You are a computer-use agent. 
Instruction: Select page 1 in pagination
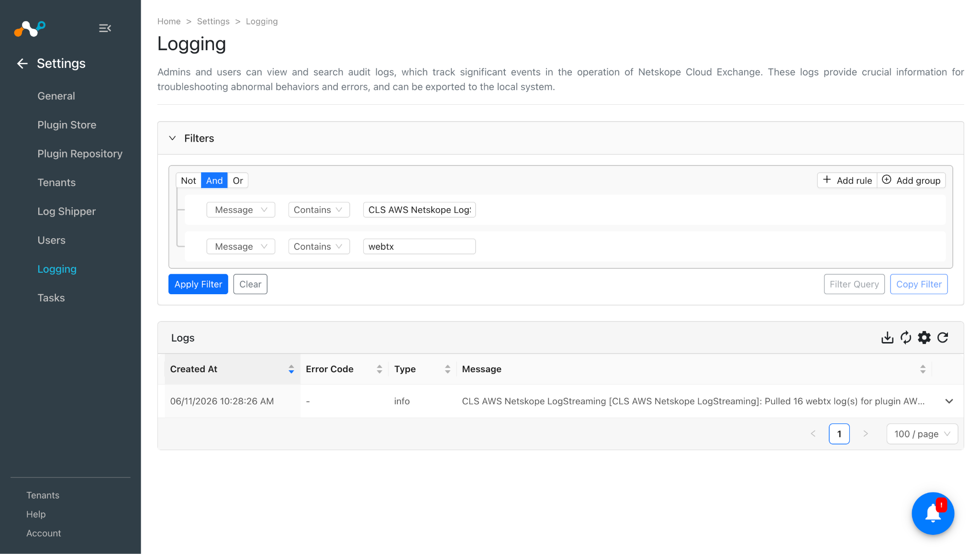tap(839, 434)
